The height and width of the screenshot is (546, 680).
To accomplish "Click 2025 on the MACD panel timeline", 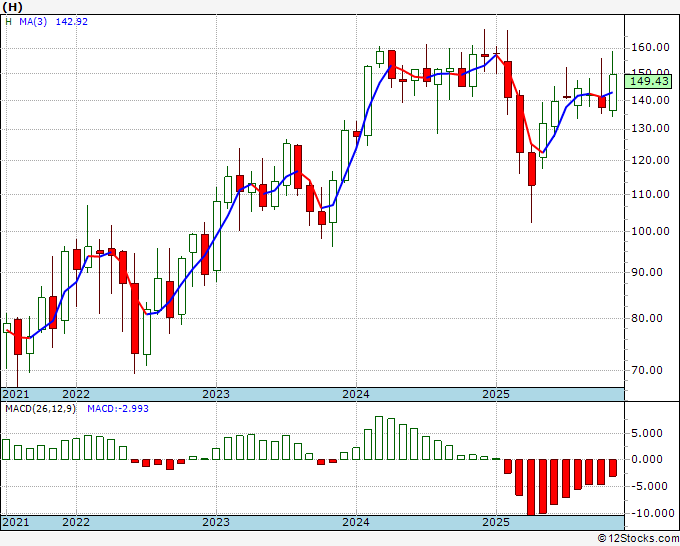I will coord(496,522).
